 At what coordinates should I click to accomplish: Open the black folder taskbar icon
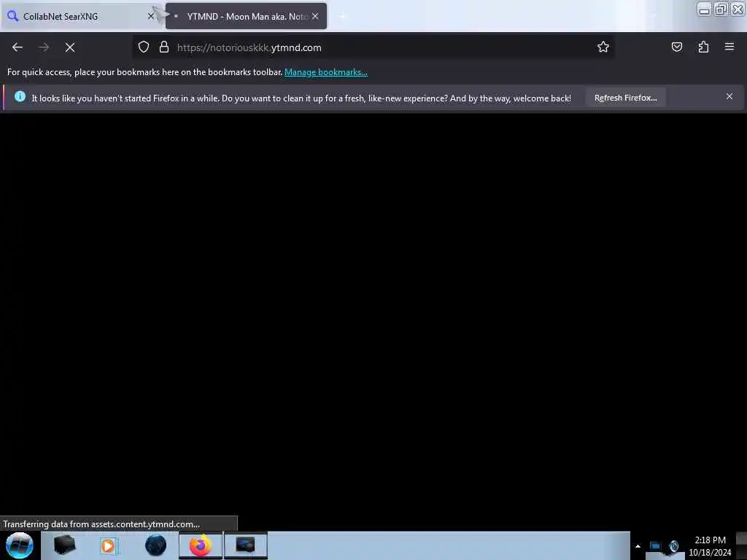(65, 545)
